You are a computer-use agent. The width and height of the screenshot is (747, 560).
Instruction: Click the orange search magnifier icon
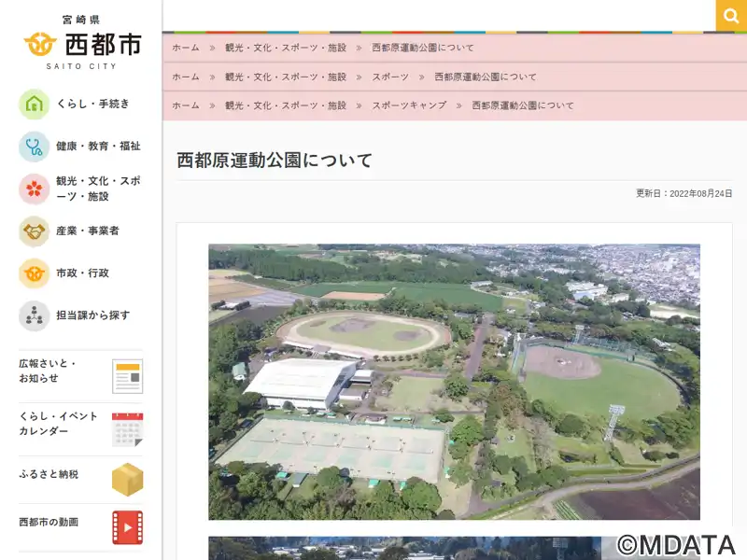[x=730, y=15]
